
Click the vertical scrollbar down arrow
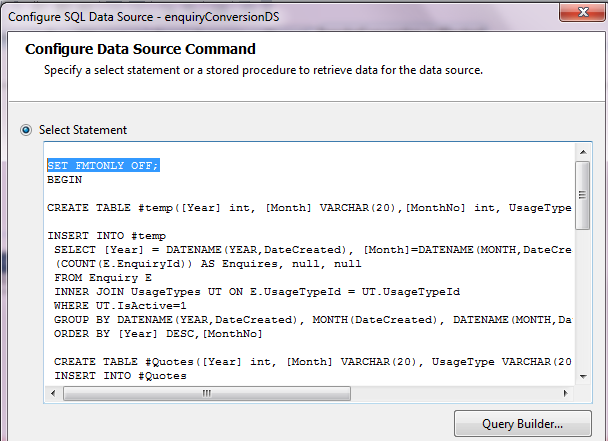[x=582, y=377]
